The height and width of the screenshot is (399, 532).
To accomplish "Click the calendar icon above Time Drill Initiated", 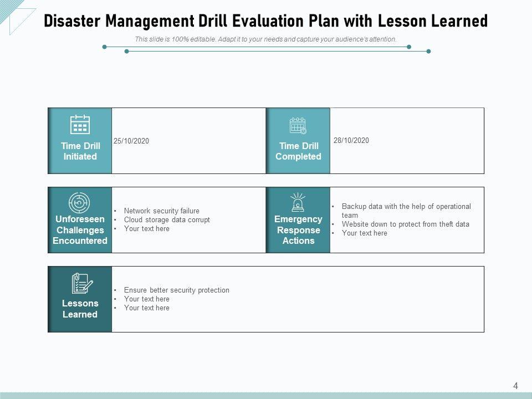I will pyautogui.click(x=80, y=125).
